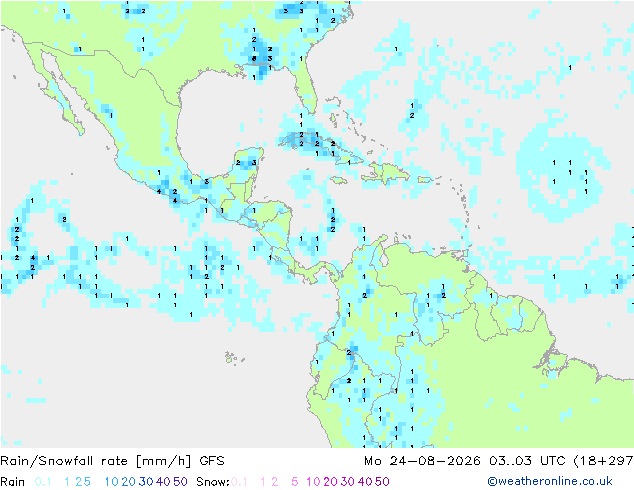This screenshot has width=634, height=490.
Task: Click the GFS model label
Action: tap(212, 461)
